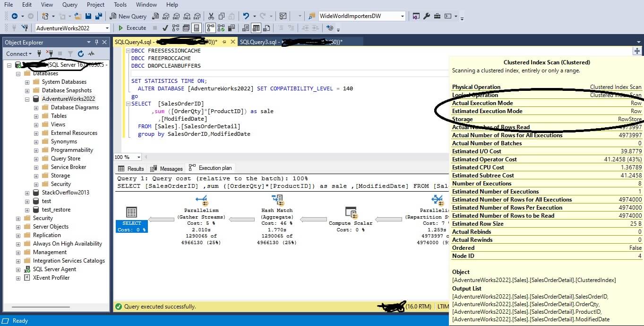
Task: Select the Hash Match operator icon
Action: (x=277, y=201)
